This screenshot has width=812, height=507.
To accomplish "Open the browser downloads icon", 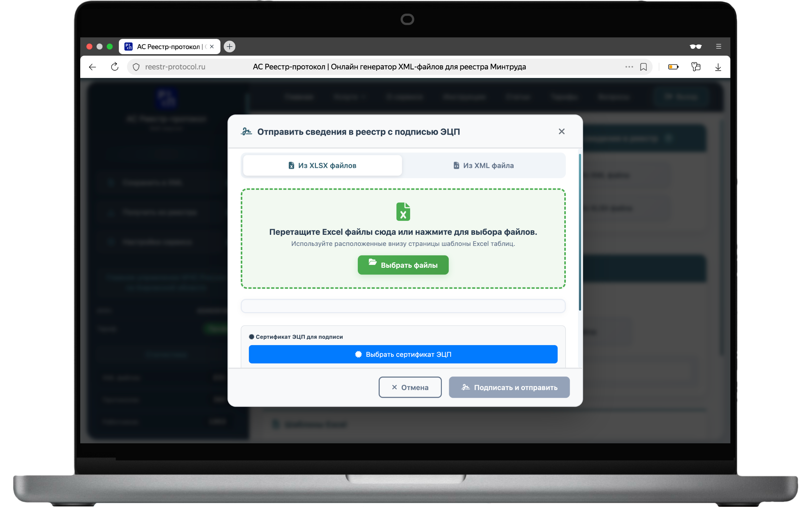I will (x=718, y=67).
